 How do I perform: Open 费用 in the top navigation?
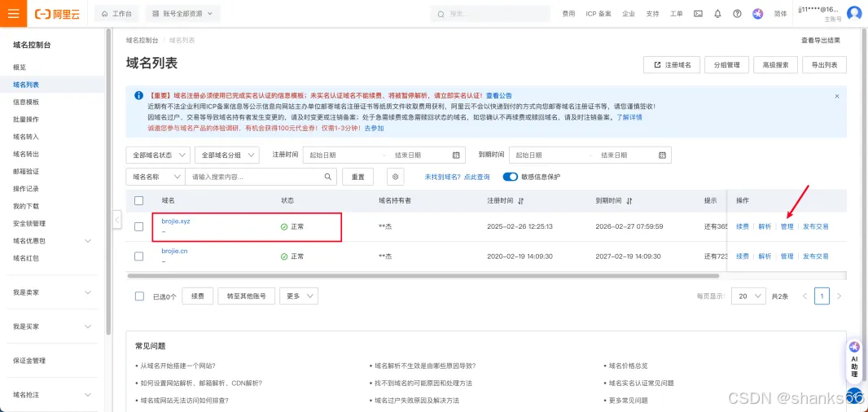[568, 14]
